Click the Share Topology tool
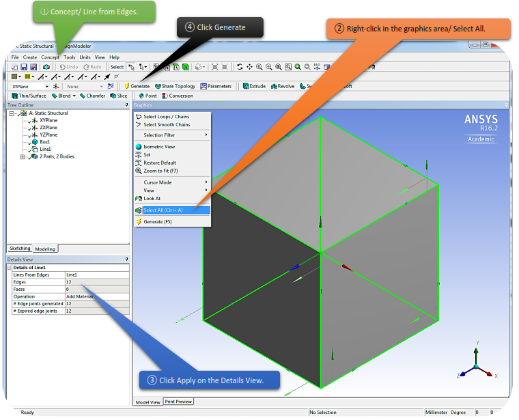519x420 pixels. (175, 87)
